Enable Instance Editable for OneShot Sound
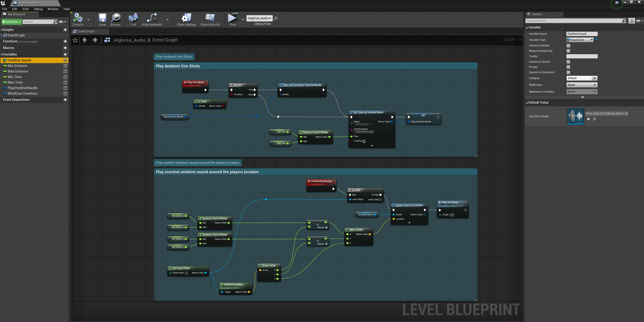The height and width of the screenshot is (322, 644). [569, 45]
